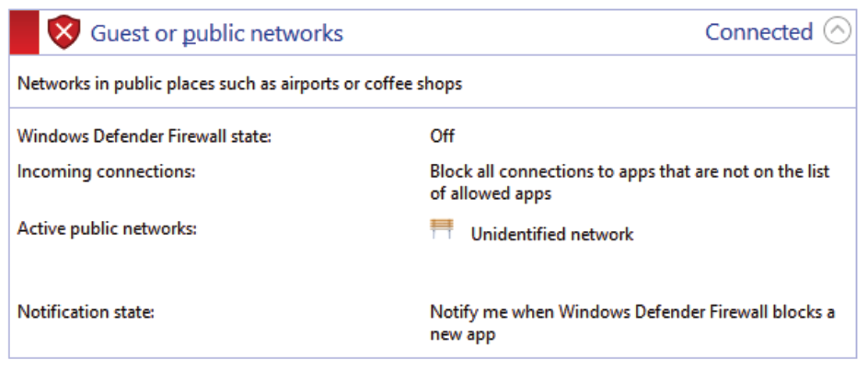Click the solid red status bar
Image resolution: width=868 pixels, height=372 pixels.
(24, 33)
